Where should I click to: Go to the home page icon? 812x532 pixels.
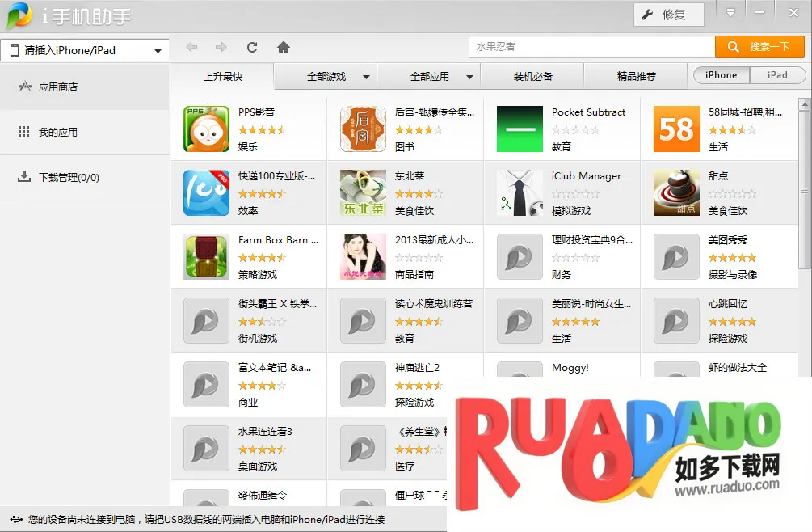click(284, 47)
